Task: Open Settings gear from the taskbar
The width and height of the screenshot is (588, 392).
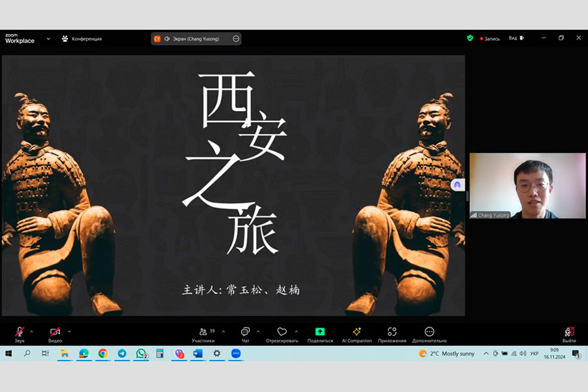Action: pyautogui.click(x=217, y=353)
